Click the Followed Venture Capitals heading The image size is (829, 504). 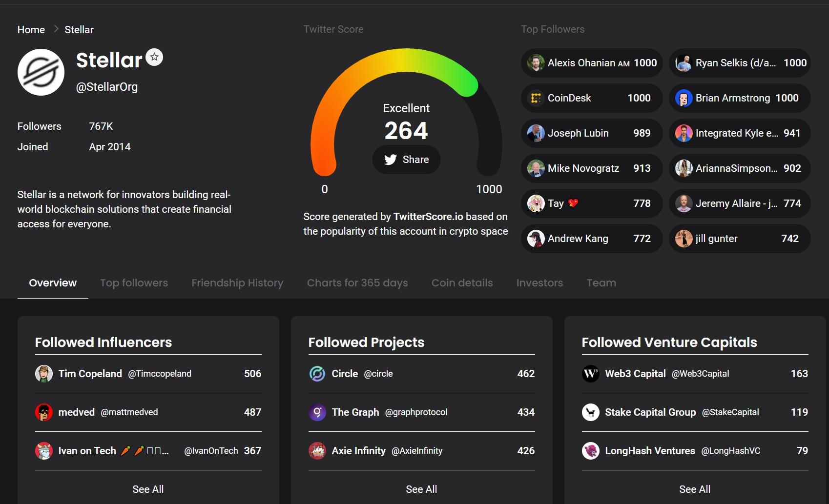[x=669, y=342]
